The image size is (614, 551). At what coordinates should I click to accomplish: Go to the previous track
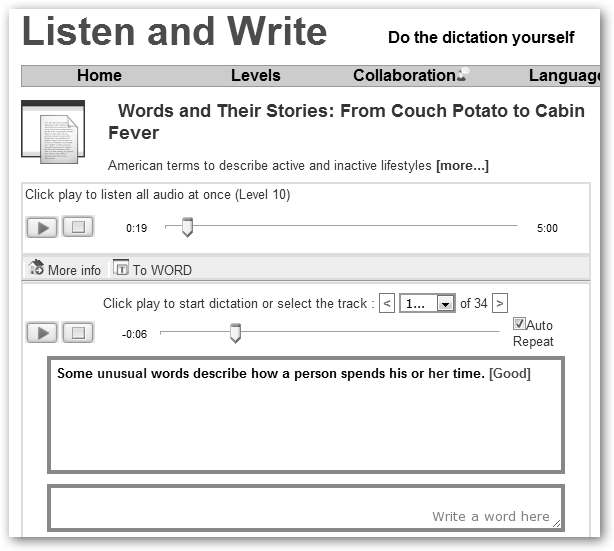tap(387, 303)
